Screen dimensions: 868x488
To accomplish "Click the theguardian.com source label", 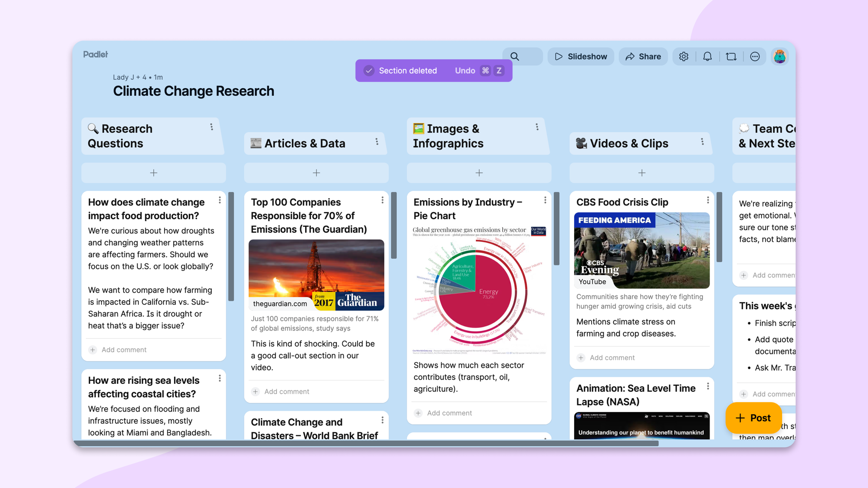I will click(x=280, y=304).
